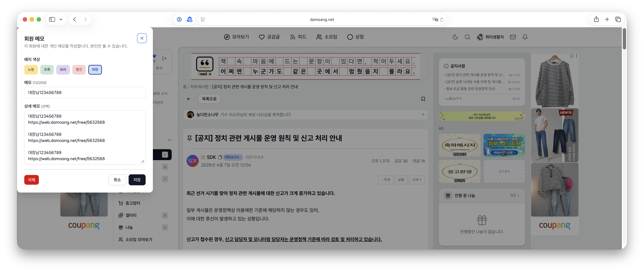Open the 취미생활자 profile menu
The image size is (644, 272).
click(490, 37)
